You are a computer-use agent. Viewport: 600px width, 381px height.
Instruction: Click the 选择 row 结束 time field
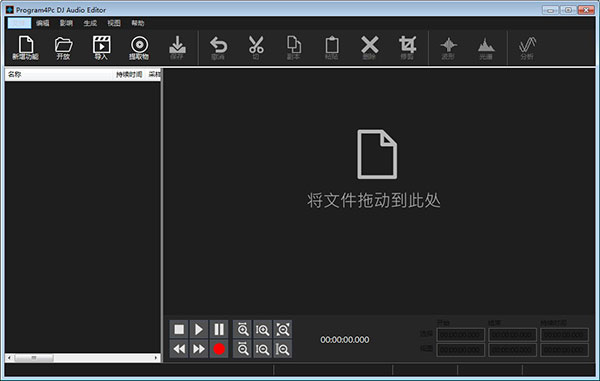(512, 335)
